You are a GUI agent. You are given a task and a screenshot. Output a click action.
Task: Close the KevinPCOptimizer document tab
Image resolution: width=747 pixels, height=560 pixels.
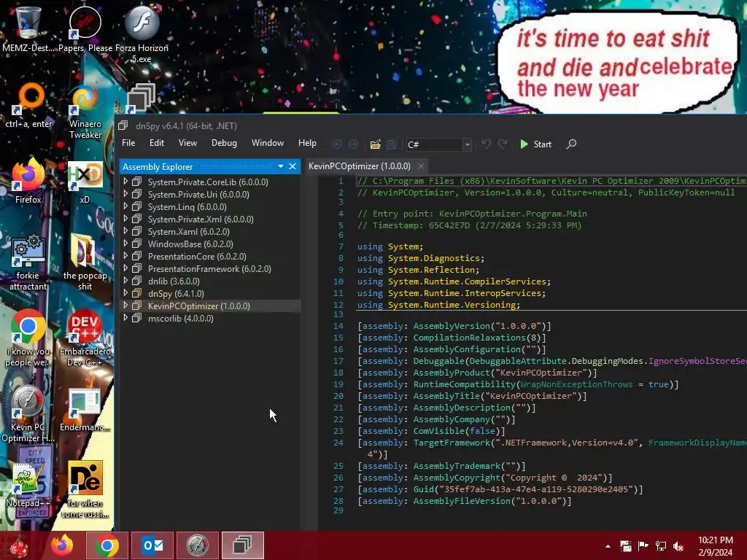[x=421, y=166]
